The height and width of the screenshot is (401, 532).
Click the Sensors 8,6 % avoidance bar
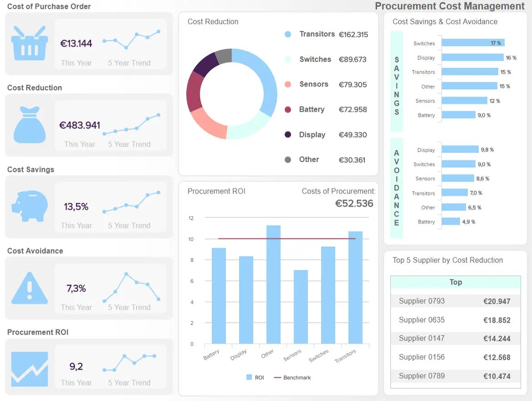(458, 178)
